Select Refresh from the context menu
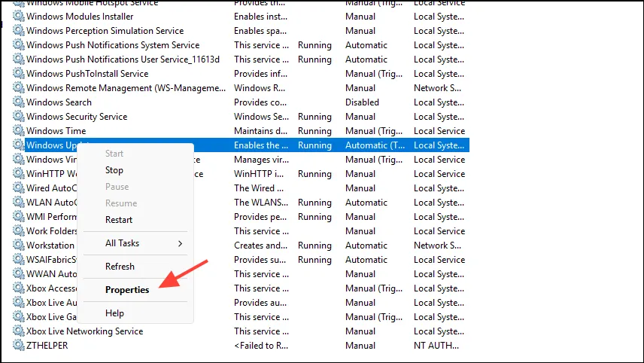Screen dimensions: 644x363 [120, 267]
